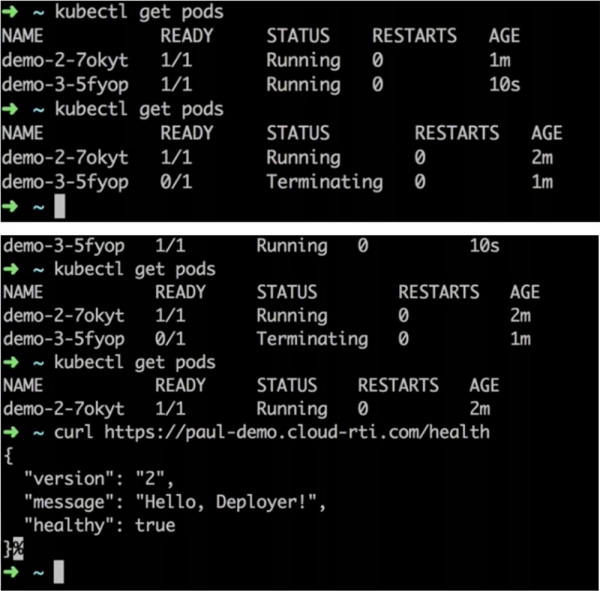Click the 10s age value in the bottom terminal
Screen dimensions: 600x591
[x=484, y=246]
